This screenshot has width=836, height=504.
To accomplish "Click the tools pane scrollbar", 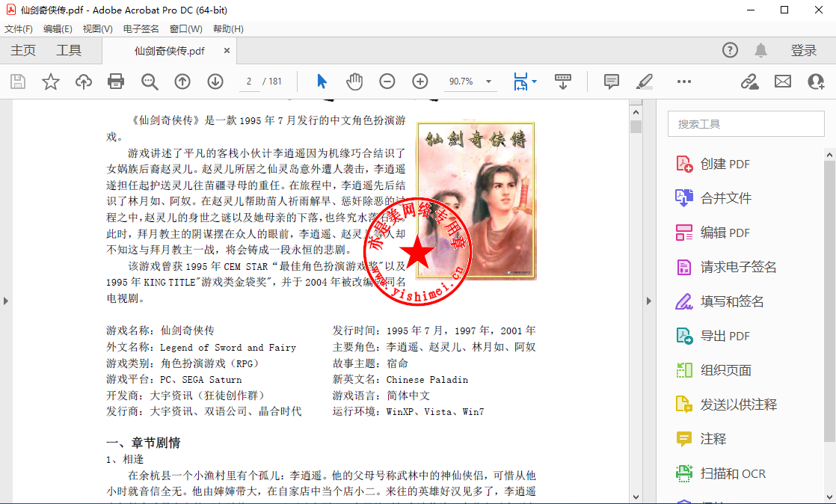I will [829, 301].
